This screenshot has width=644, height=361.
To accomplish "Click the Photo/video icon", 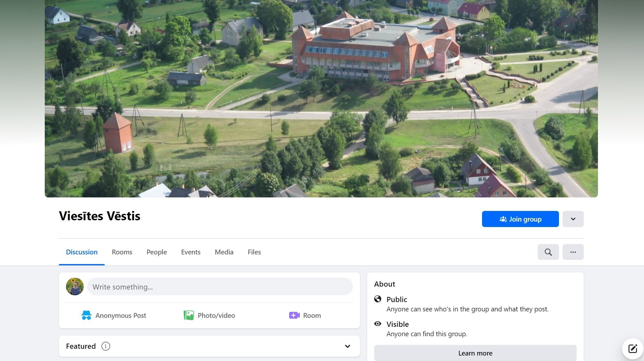I will coord(189,315).
